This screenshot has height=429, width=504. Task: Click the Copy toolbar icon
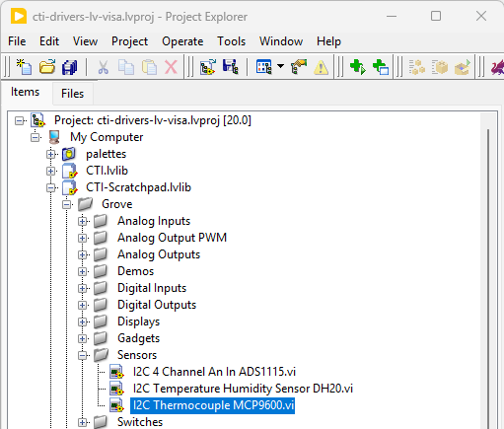pos(126,67)
